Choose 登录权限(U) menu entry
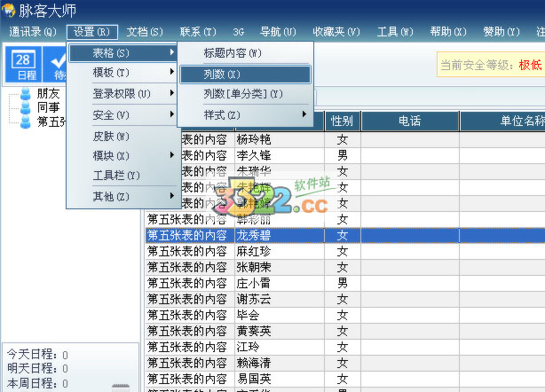 [x=123, y=93]
